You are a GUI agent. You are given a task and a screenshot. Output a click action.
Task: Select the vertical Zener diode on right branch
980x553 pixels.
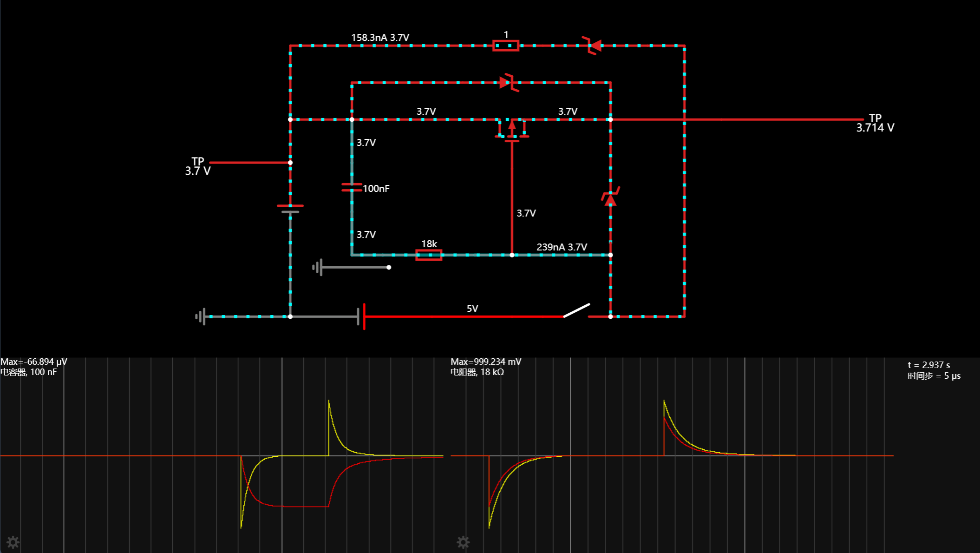pos(610,197)
